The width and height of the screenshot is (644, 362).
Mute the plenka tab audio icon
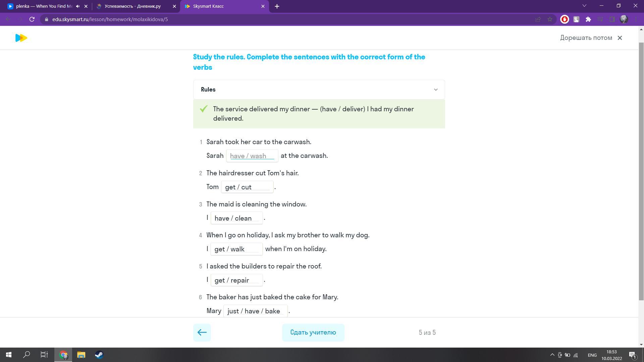point(78,6)
